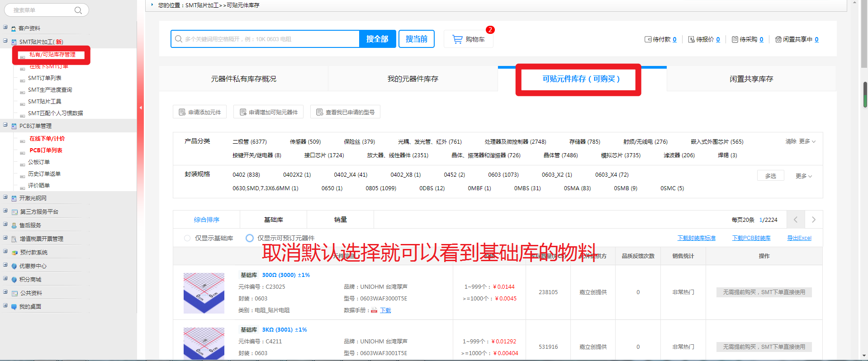The width and height of the screenshot is (868, 361).
Task: Click the 待付款 wallet icon
Action: coord(648,39)
